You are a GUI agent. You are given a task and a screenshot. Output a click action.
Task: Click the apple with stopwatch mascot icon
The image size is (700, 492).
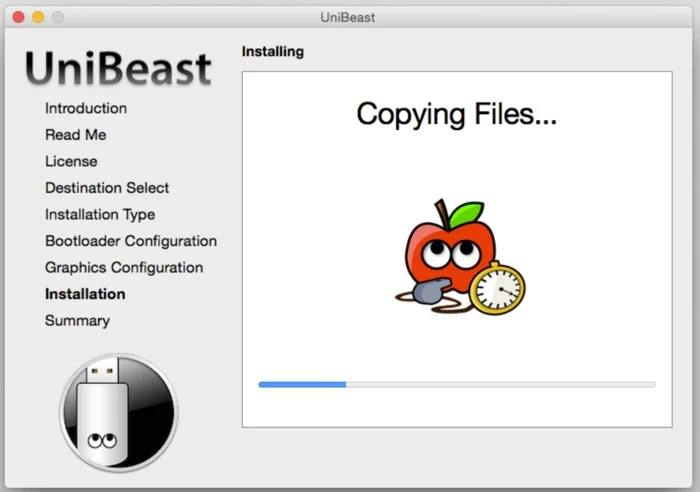tap(460, 257)
